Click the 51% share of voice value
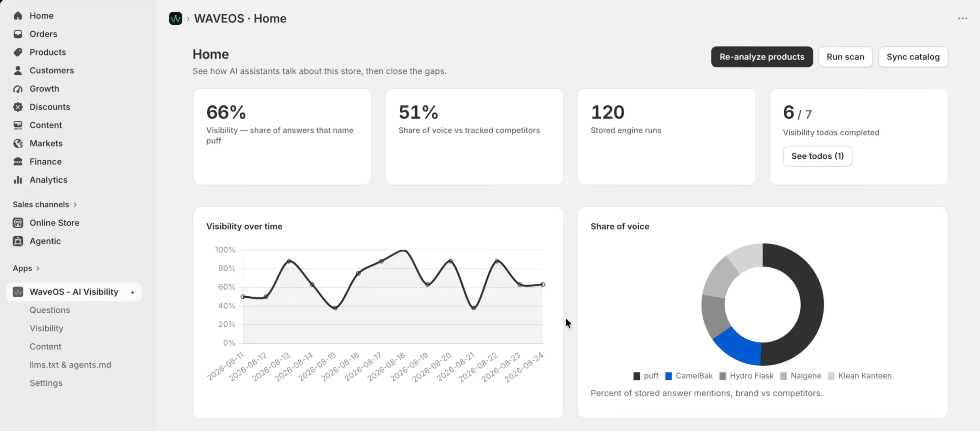This screenshot has width=980, height=431. 418,112
